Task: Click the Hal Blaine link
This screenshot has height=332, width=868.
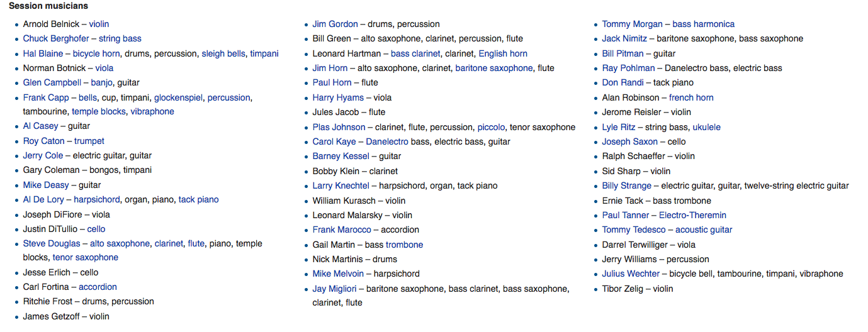Action: tap(43, 53)
